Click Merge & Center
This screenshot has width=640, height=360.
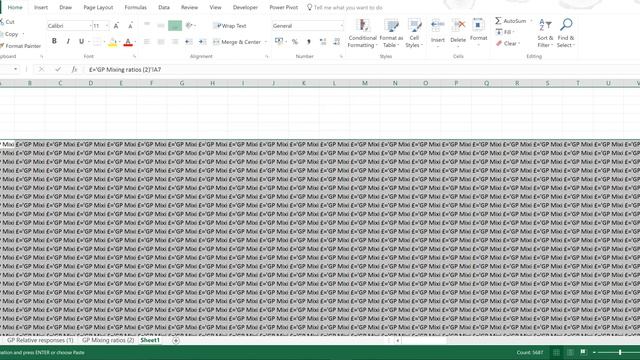(237, 42)
